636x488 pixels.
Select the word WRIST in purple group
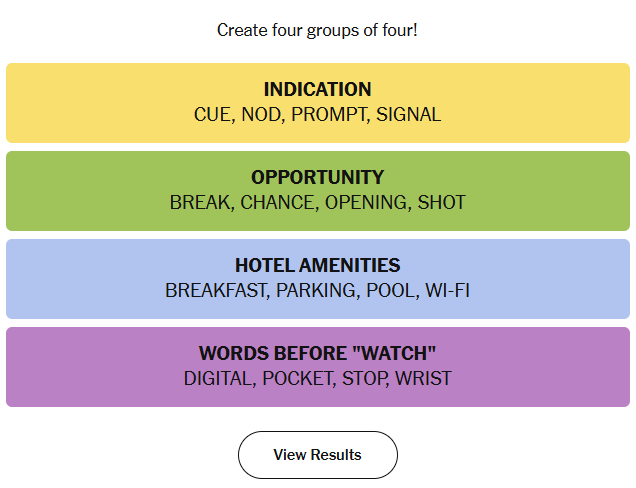pyautogui.click(x=423, y=378)
